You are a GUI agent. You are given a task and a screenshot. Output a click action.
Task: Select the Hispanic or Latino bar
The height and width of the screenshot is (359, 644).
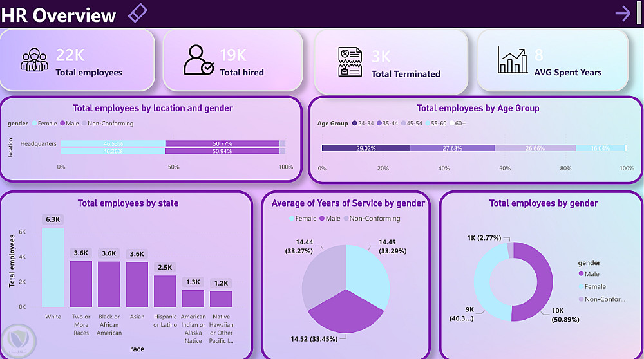(165, 291)
